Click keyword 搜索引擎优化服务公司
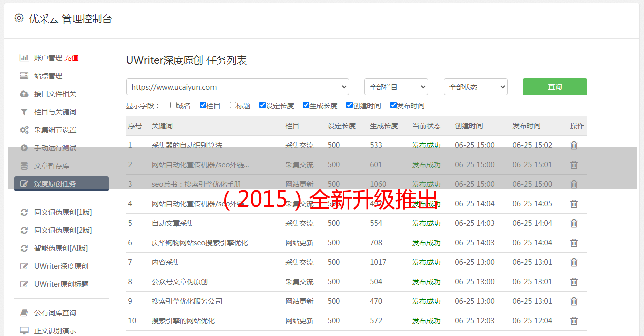 tap(187, 301)
